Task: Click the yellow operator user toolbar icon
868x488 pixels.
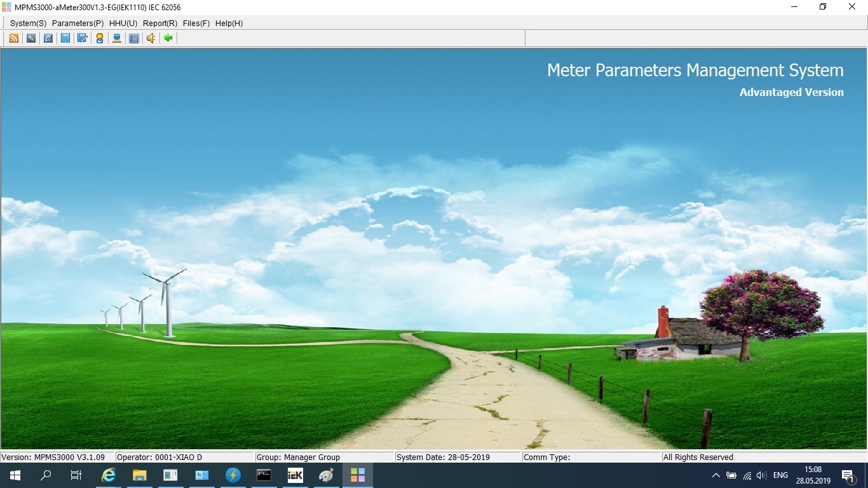Action: point(100,38)
